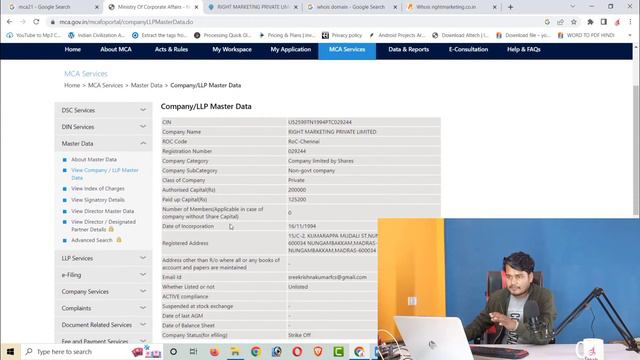640x360 pixels.
Task: Open the Acts & Rules menu
Action: point(171,49)
